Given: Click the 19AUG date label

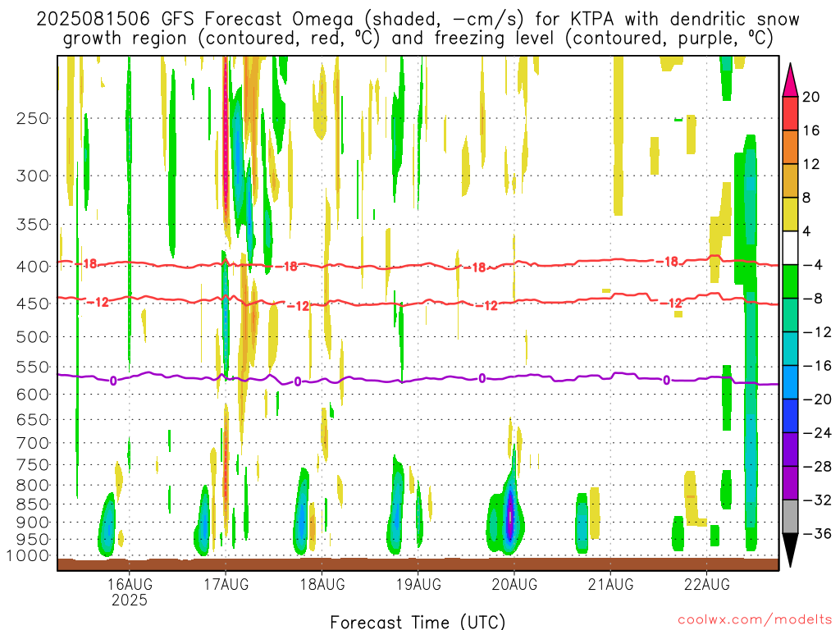Looking at the screenshot, I should [418, 584].
